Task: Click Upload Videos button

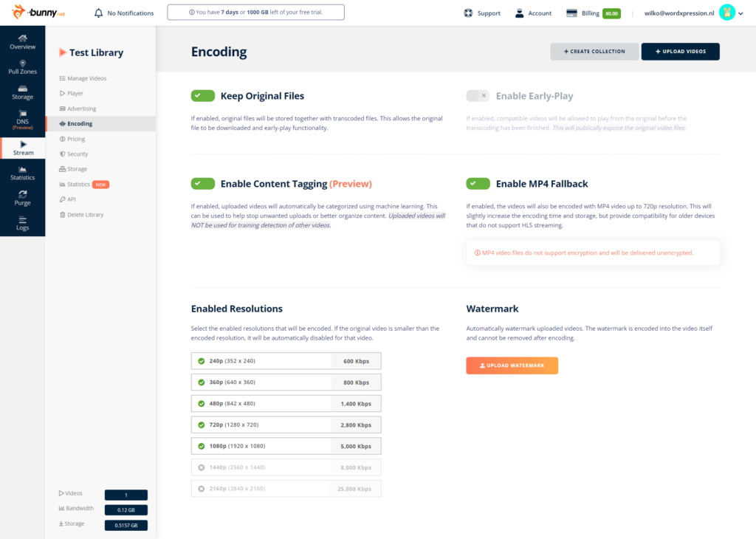Action: point(680,52)
